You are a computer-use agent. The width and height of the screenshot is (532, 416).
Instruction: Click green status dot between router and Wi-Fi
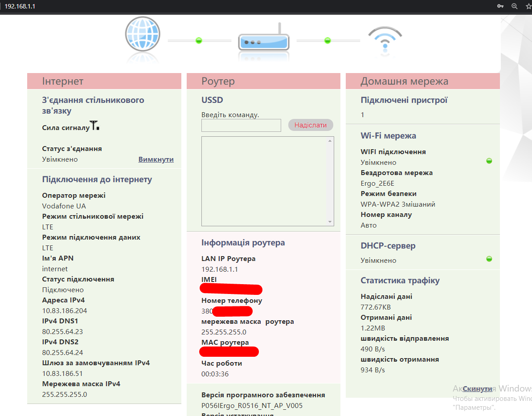click(x=327, y=41)
